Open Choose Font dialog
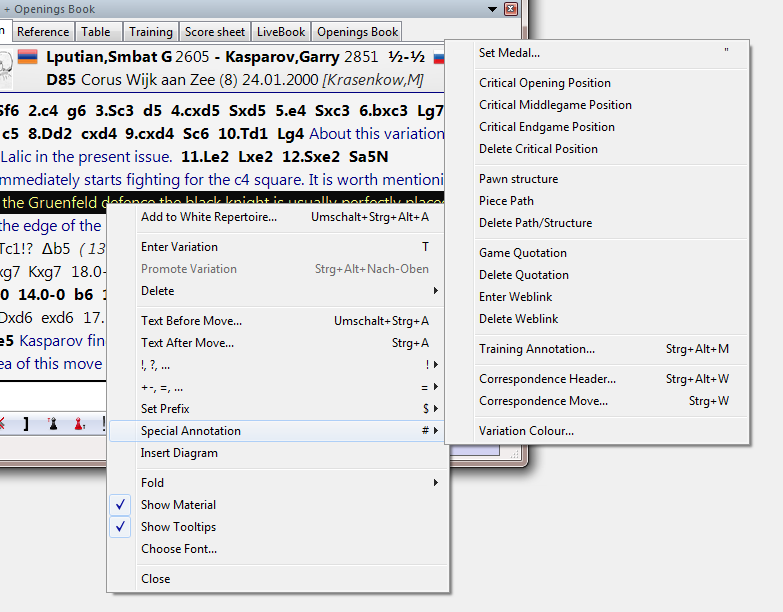Screen dimensions: 783x612 (278, 549)
